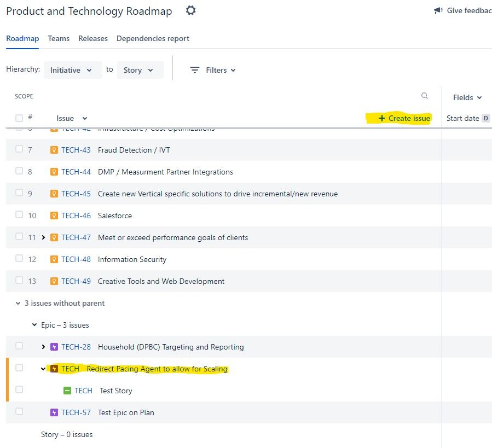Click the scope search magnifier icon
Image resolution: width=492 pixels, height=448 pixels.
[x=424, y=96]
